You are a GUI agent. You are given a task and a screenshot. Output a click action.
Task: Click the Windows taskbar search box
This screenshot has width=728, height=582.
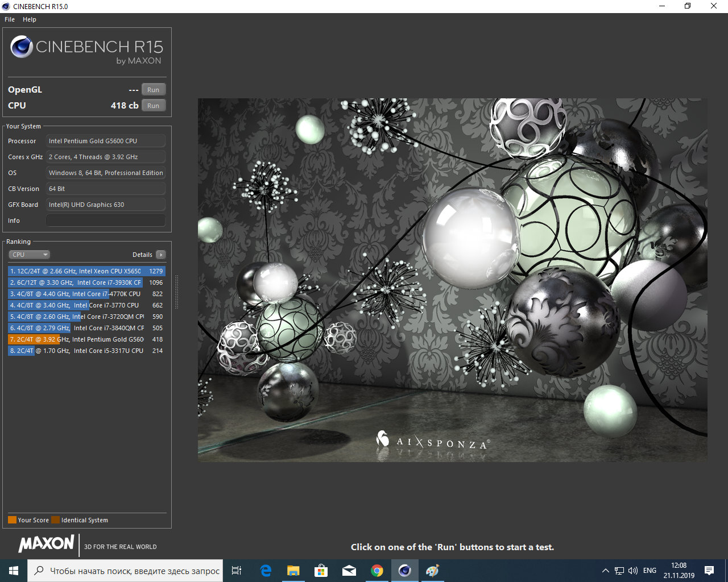point(125,571)
